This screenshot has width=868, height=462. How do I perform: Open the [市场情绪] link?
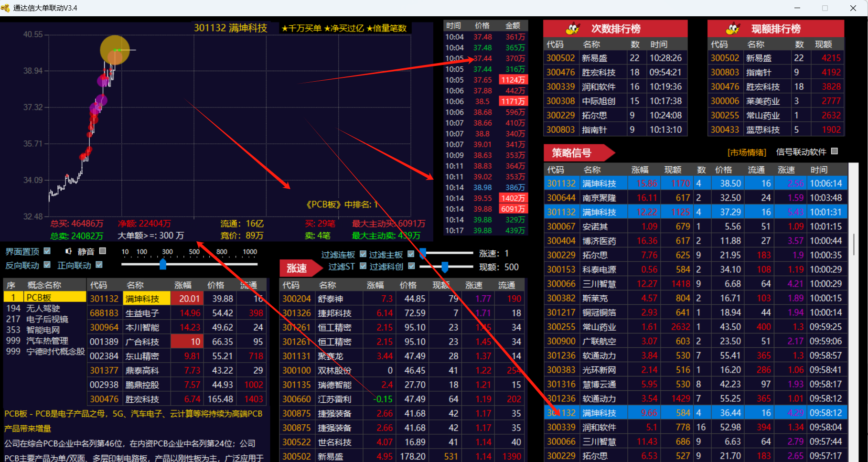click(747, 152)
